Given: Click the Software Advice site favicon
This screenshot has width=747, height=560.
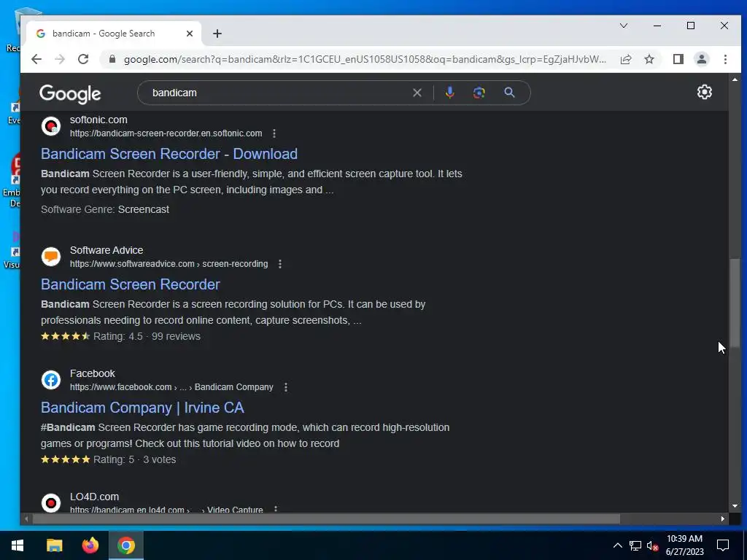Looking at the screenshot, I should (x=51, y=257).
